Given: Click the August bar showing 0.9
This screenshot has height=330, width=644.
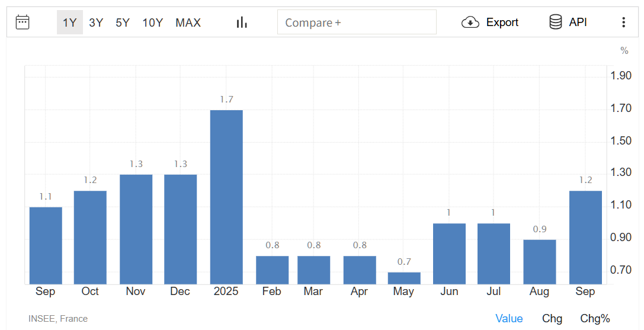Looking at the screenshot, I should click(x=540, y=261).
